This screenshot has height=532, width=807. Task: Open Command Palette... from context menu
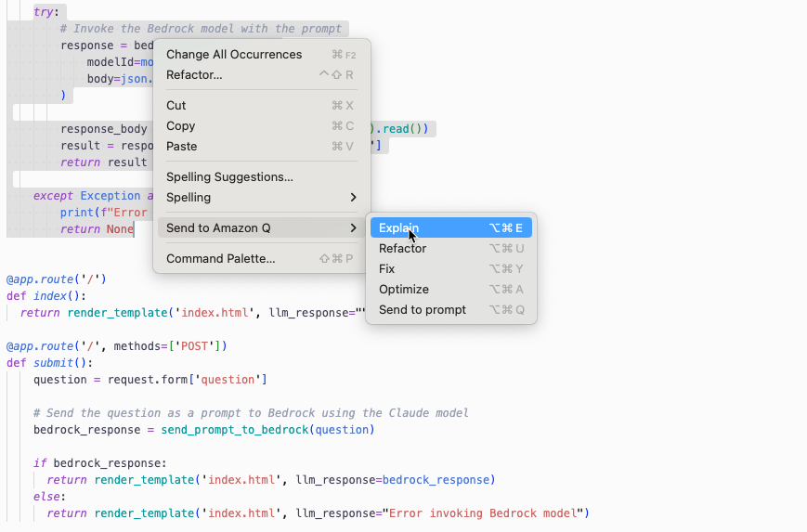pyautogui.click(x=221, y=259)
